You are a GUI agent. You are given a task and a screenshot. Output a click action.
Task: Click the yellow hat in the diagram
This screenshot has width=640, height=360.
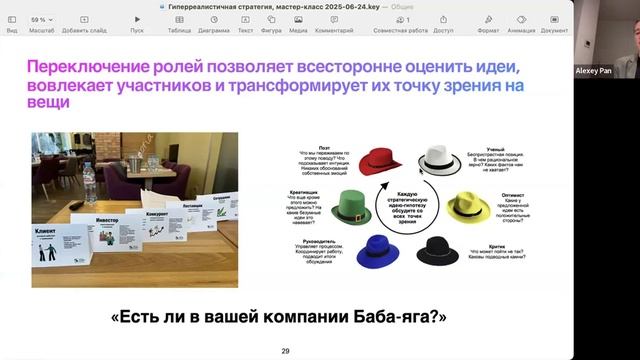(x=468, y=207)
